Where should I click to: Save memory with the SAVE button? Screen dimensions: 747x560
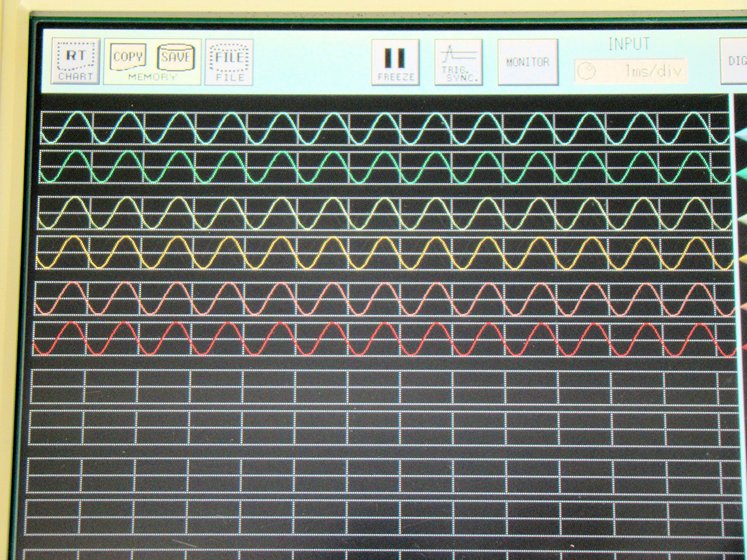[176, 57]
